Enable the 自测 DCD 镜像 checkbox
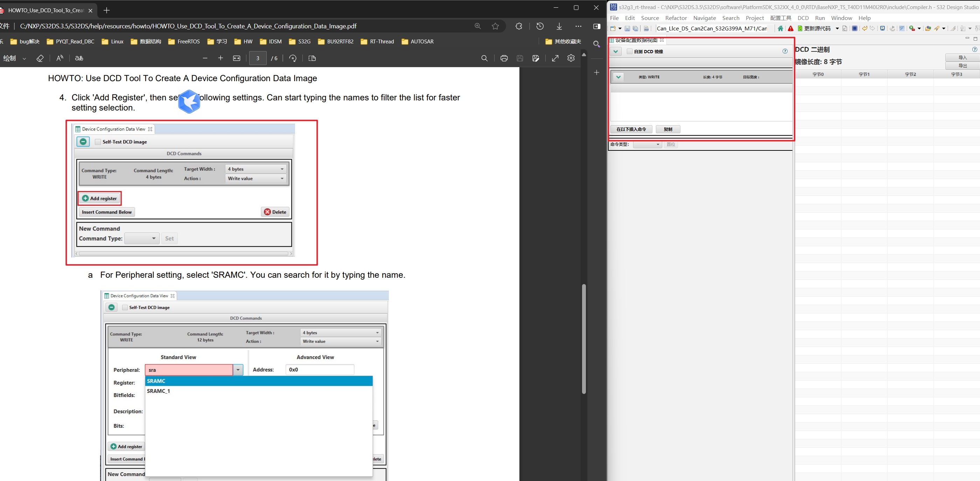 [x=629, y=52]
